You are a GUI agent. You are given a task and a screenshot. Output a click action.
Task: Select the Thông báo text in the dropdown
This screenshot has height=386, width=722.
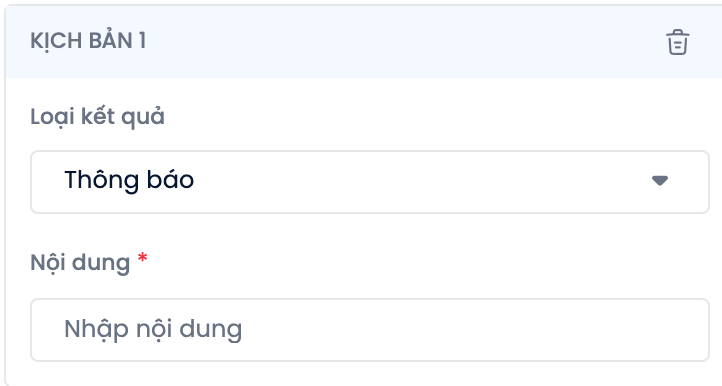point(129,180)
